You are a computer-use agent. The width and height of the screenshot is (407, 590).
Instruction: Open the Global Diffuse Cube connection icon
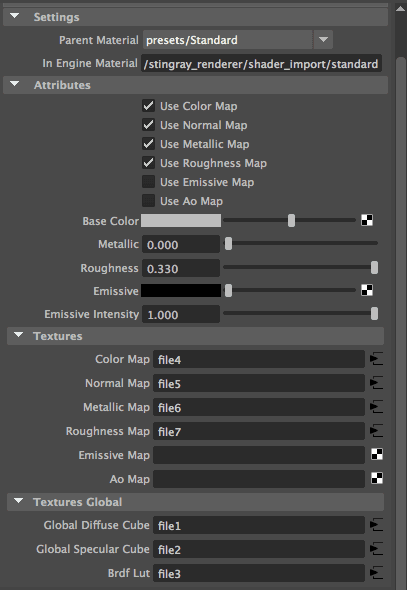point(377,525)
